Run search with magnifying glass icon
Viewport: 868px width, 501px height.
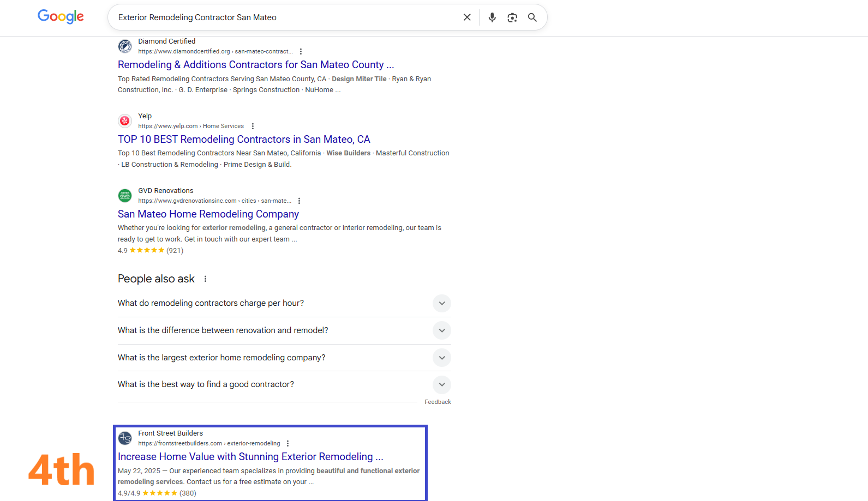(x=532, y=17)
